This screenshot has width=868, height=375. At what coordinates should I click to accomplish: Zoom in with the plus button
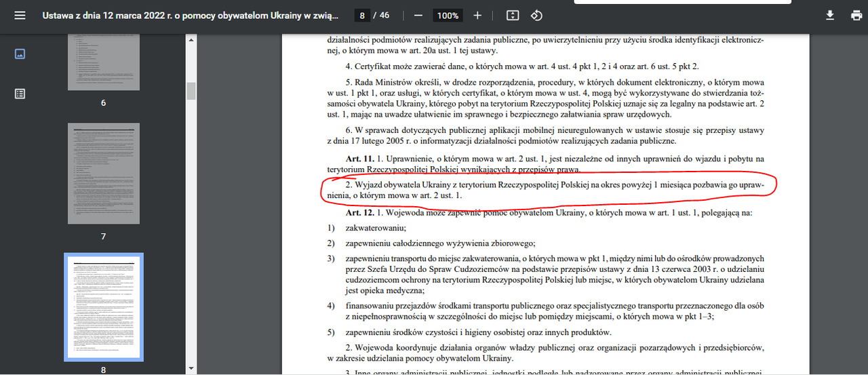tap(477, 15)
